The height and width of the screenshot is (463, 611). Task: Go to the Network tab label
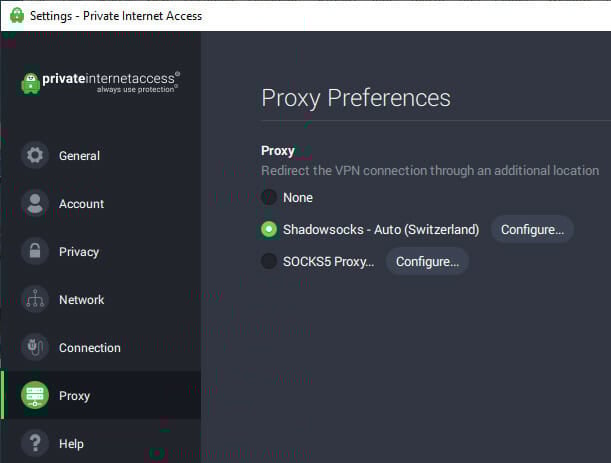pos(82,300)
